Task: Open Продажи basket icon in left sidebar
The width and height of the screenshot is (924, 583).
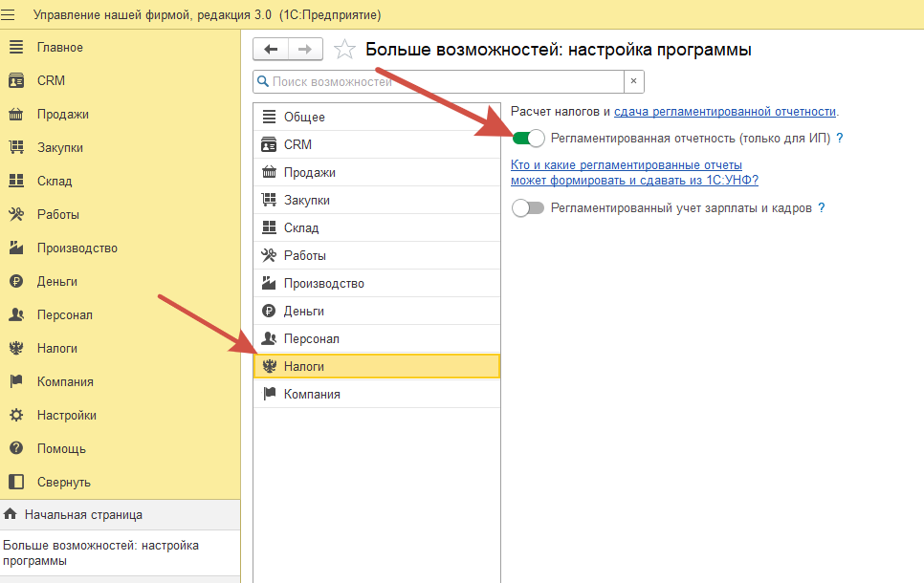Action: (15, 115)
